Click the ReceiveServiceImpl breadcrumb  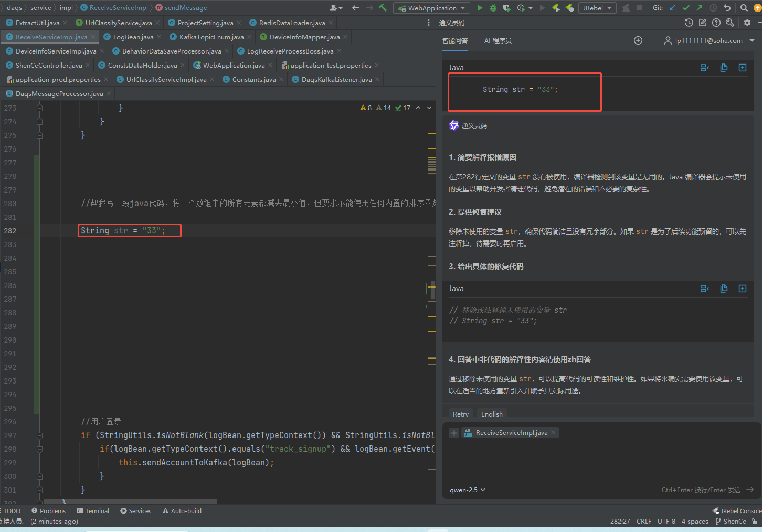point(114,8)
